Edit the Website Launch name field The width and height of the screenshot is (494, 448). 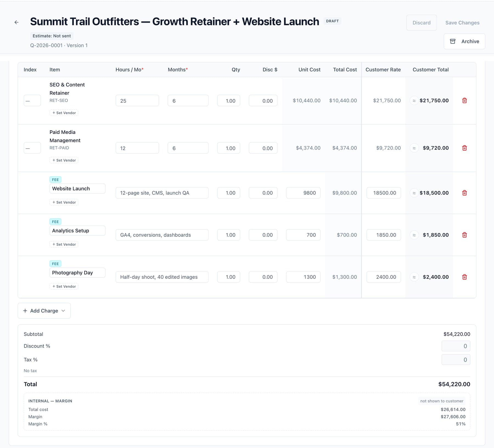point(77,188)
